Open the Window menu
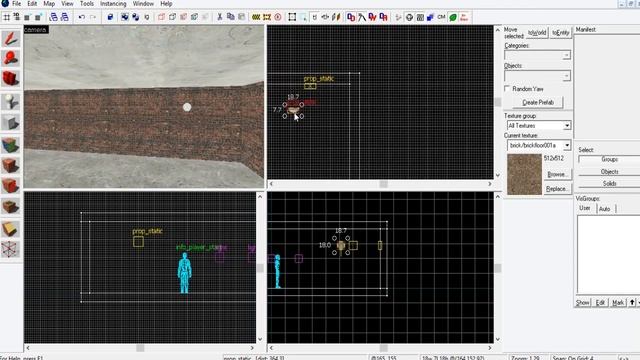 coord(143,4)
